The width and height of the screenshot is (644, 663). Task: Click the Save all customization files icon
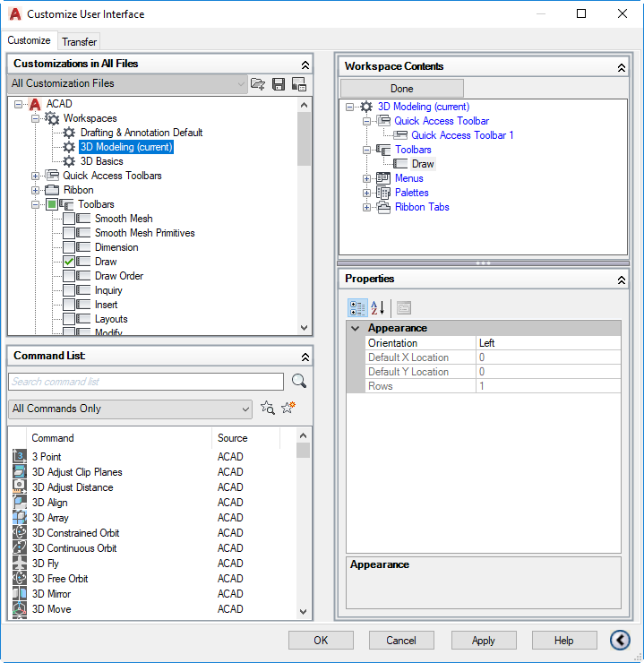tap(279, 84)
